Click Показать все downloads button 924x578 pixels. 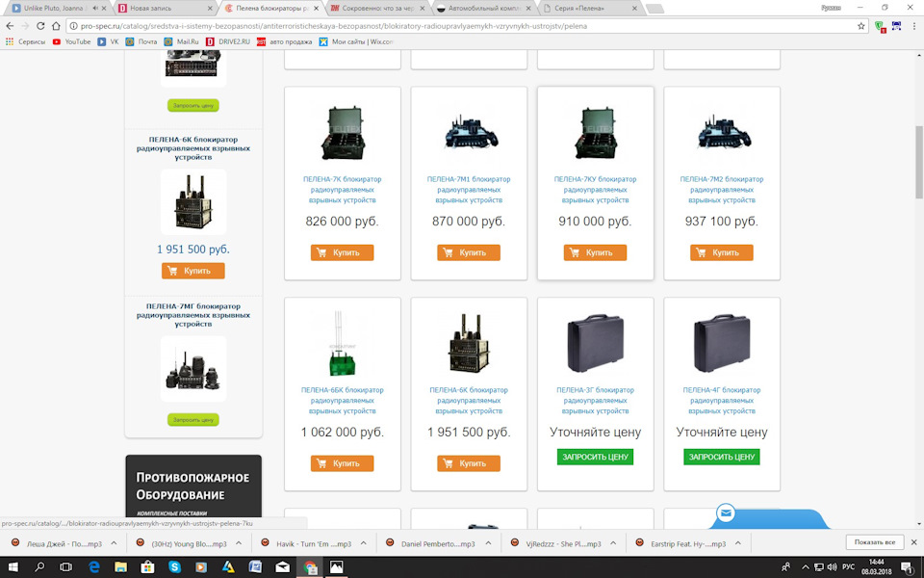(875, 542)
